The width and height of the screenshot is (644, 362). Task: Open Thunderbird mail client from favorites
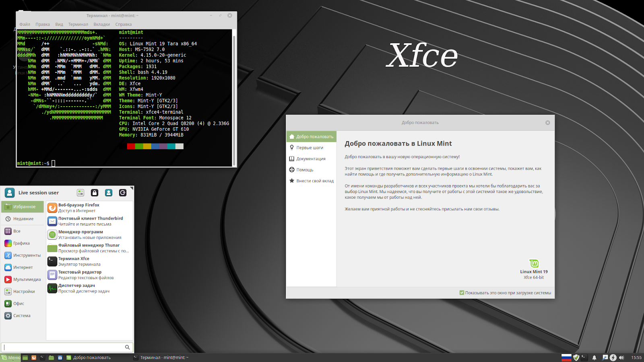pos(90,221)
